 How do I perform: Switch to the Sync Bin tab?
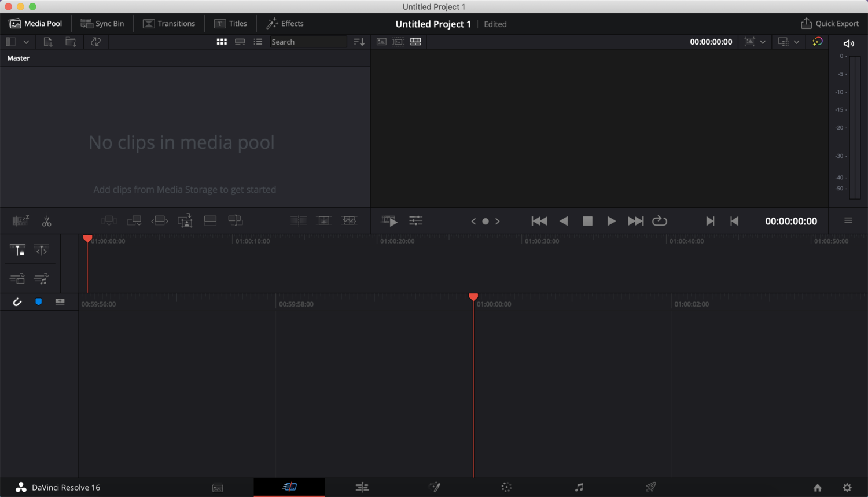[x=102, y=24]
